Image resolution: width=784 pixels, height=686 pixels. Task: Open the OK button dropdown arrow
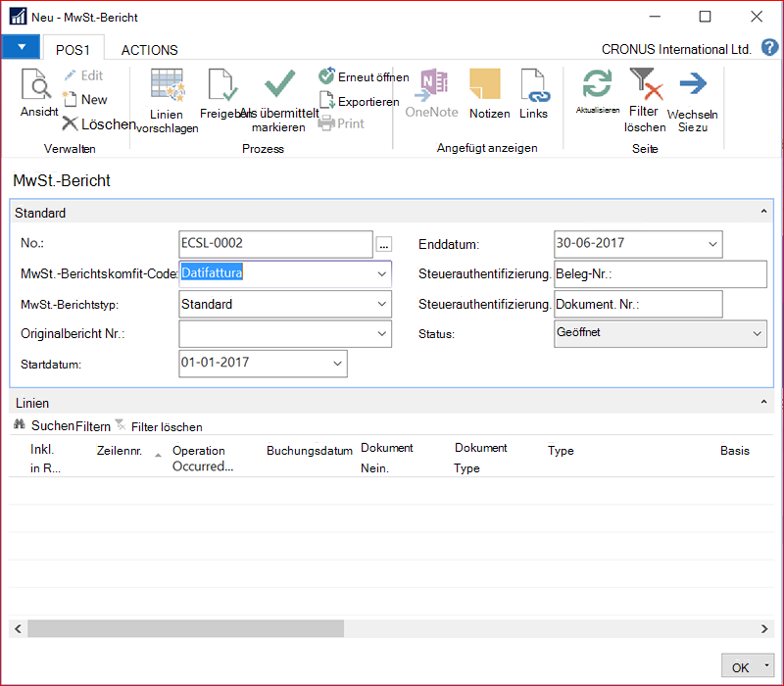point(766,665)
